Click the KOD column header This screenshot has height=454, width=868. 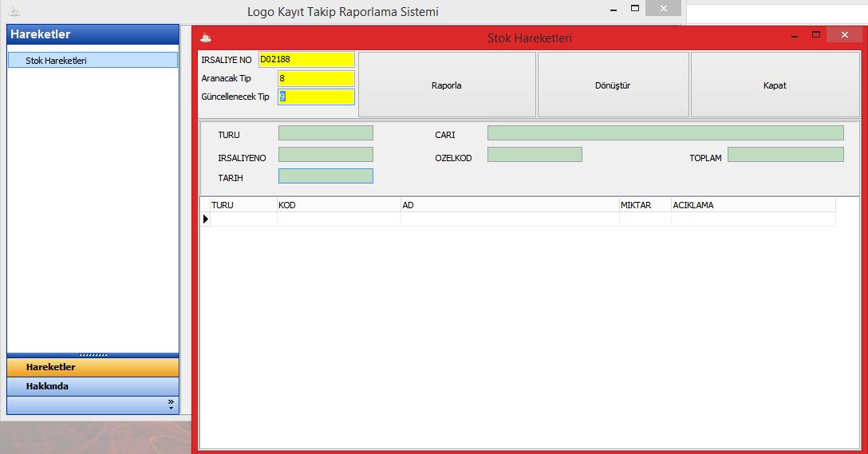[x=338, y=205]
